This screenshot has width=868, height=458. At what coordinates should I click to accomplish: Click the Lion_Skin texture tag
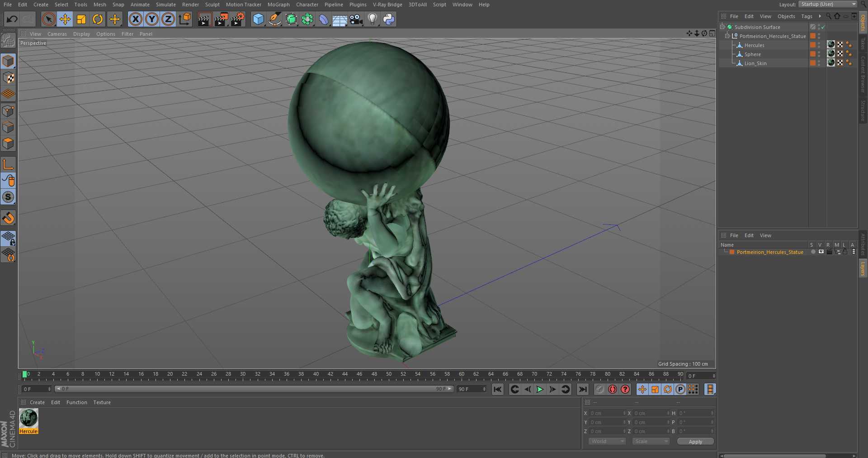[x=831, y=62]
